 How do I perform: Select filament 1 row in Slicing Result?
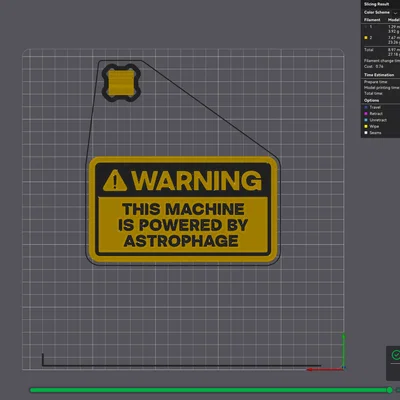point(381,29)
